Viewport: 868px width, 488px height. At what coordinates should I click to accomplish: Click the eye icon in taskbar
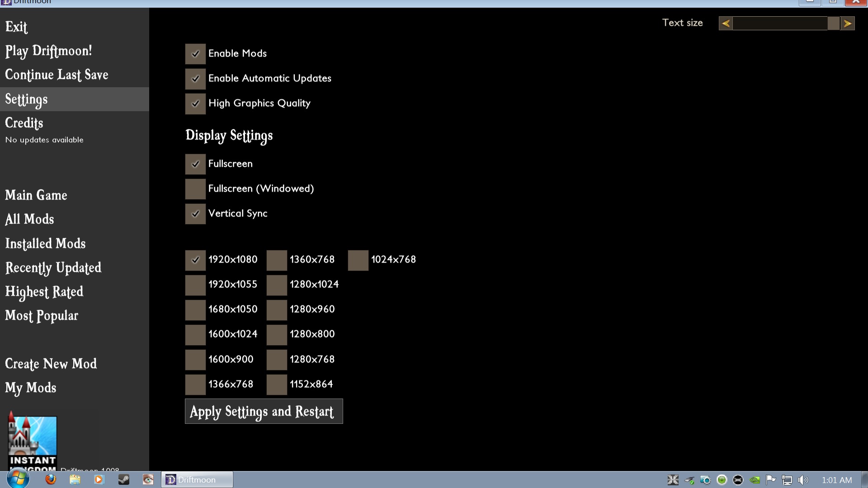[x=148, y=479]
